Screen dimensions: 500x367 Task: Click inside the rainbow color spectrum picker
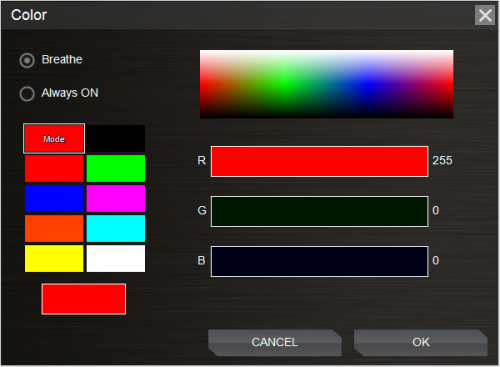(x=326, y=84)
